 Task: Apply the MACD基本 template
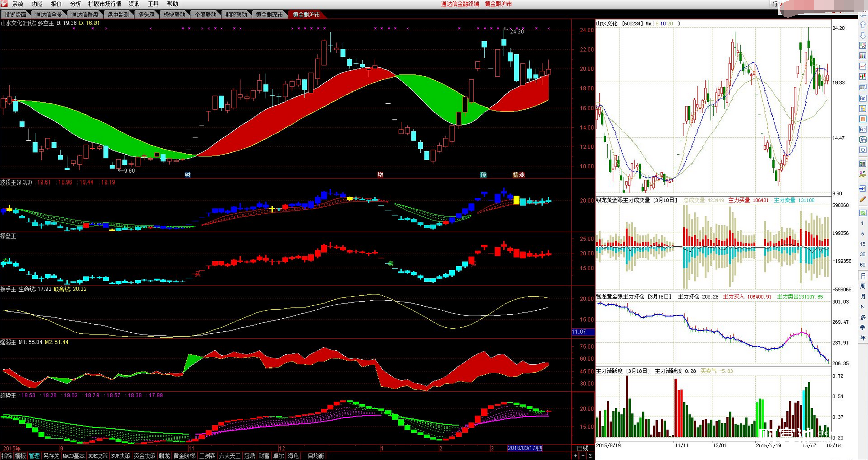click(73, 456)
